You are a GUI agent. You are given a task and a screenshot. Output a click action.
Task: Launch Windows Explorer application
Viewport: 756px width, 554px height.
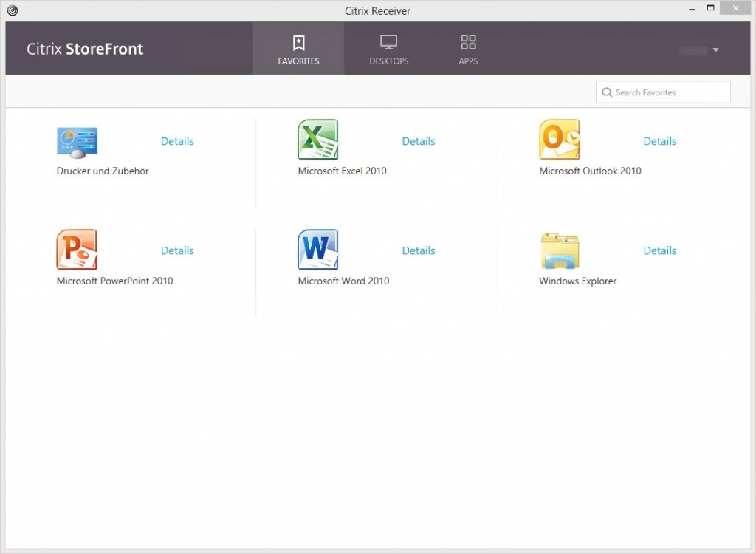tap(559, 249)
